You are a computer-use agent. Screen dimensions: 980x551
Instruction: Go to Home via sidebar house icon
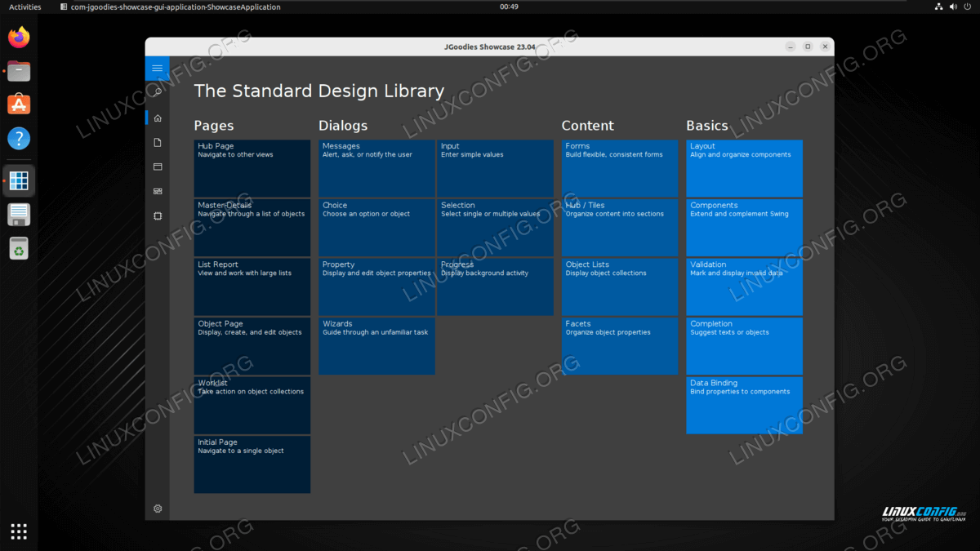point(158,118)
